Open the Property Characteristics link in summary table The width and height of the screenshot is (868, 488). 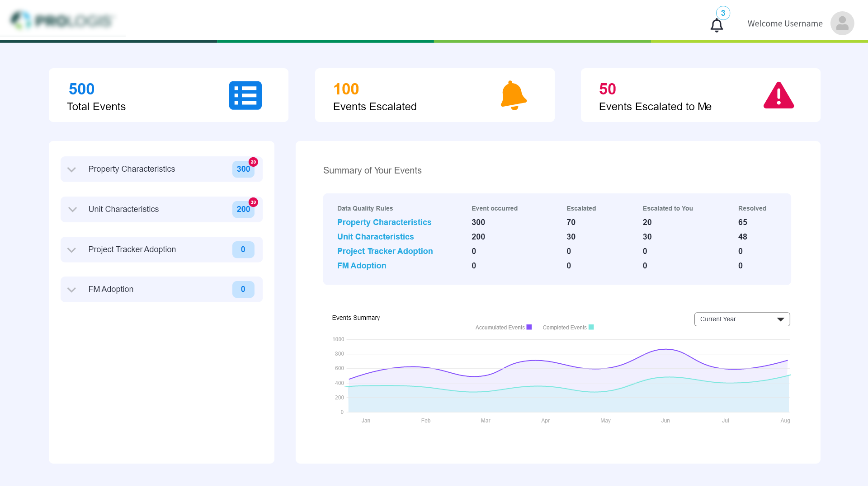384,222
